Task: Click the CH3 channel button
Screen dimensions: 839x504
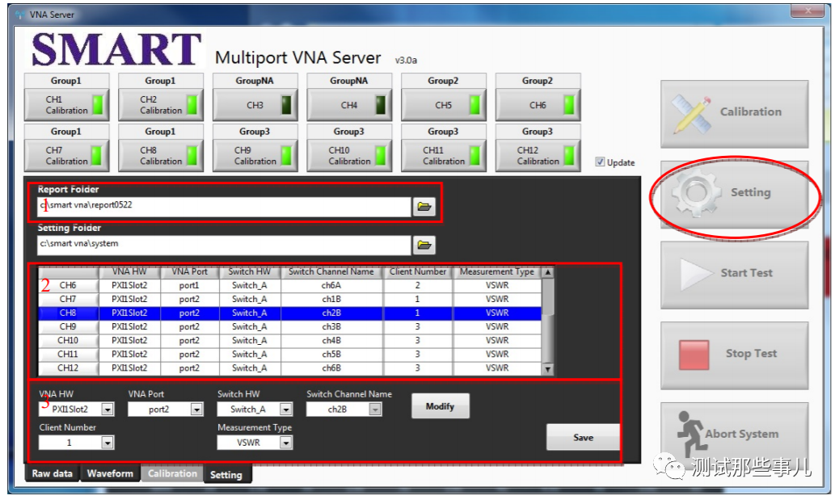Action: tap(255, 105)
